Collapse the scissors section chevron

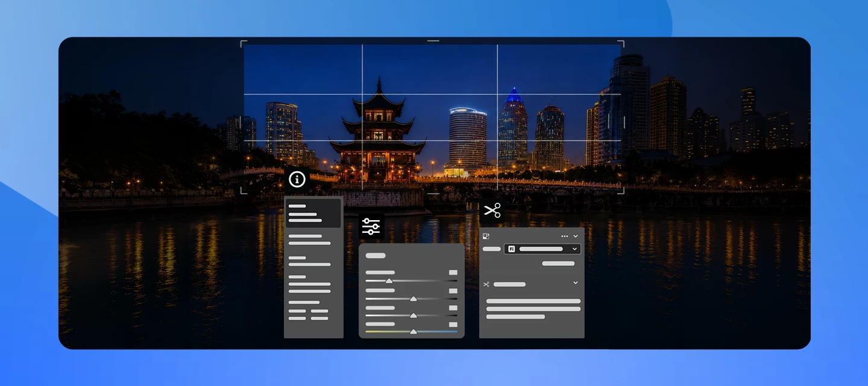575,283
